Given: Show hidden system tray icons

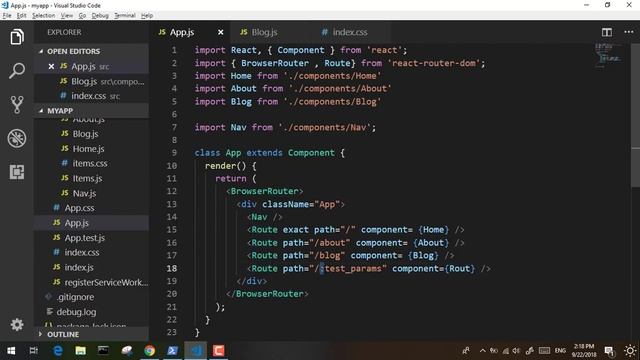Looking at the screenshot, I should click(482, 351).
